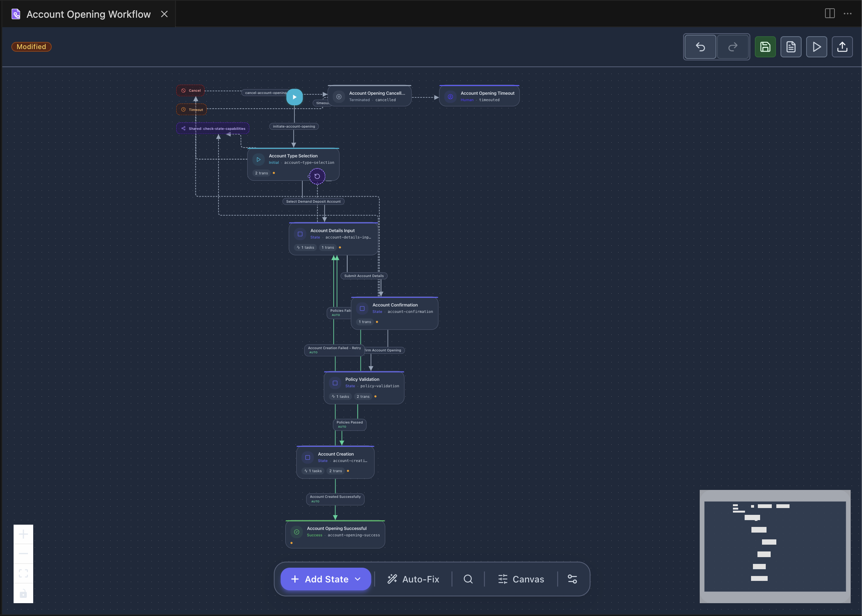Screen dimensions: 862x616
Task: Click the initial play icon on Account Type Selection
Action: (x=259, y=160)
